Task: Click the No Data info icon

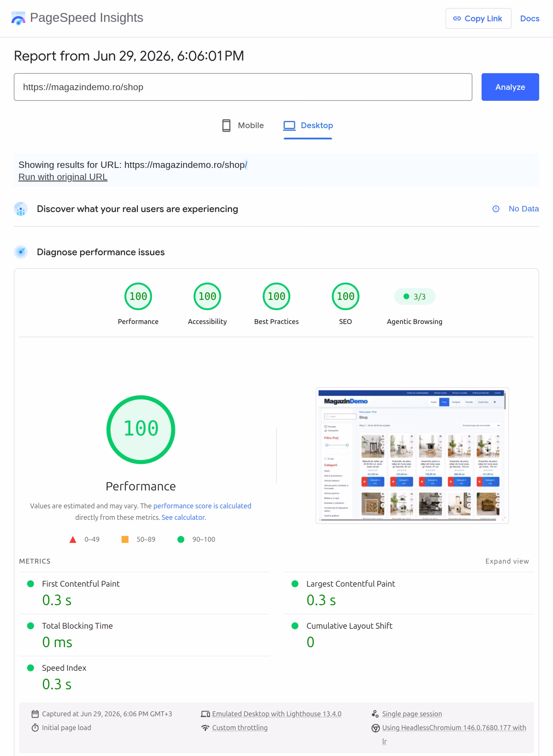Action: [496, 209]
